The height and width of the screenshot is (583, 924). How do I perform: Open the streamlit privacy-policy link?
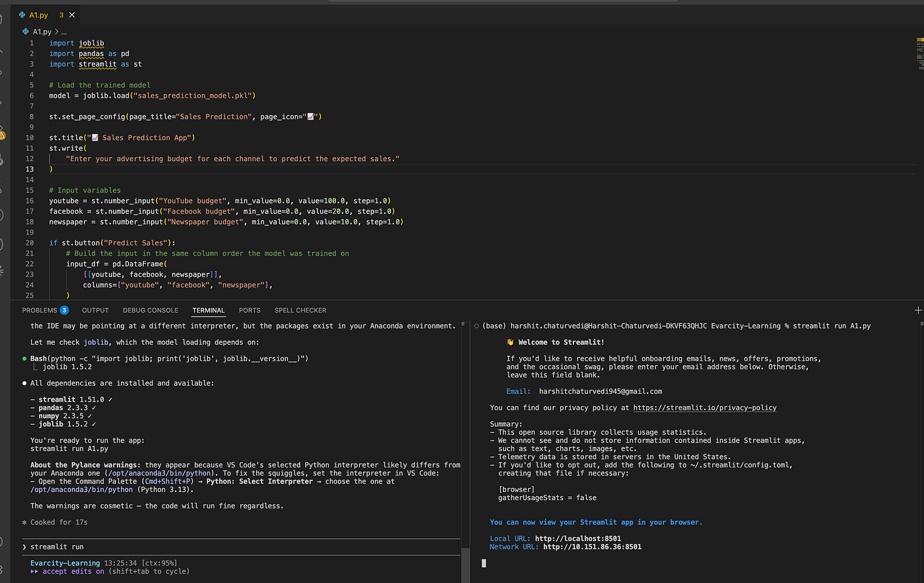[x=704, y=408]
